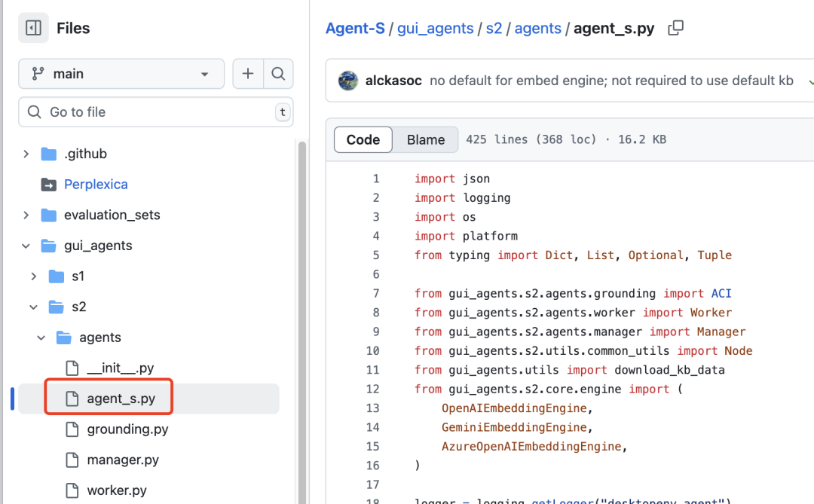
Task: Click 'AzureOpenAIEmbeddingEngine' in the code
Action: point(531,447)
